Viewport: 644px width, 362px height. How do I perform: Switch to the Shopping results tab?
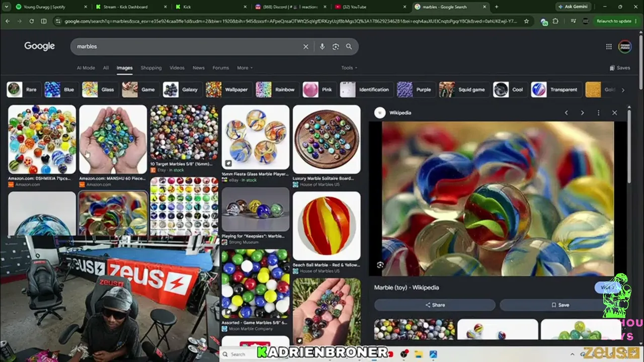pos(151,68)
